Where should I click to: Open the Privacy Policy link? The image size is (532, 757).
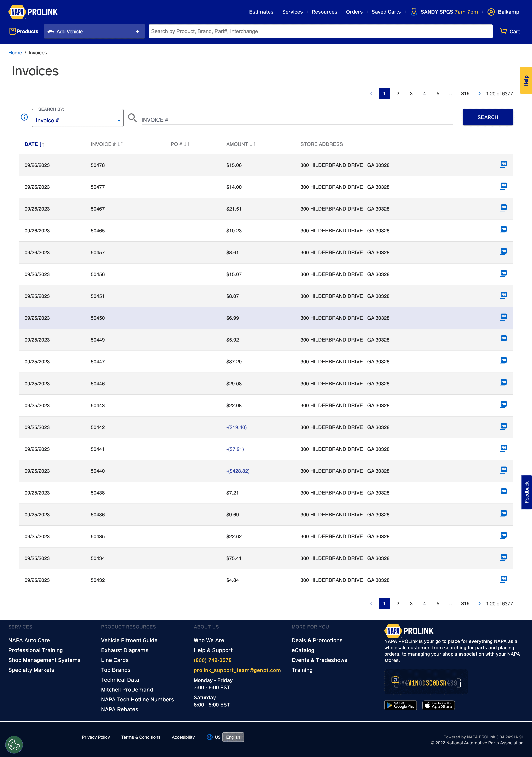(x=96, y=737)
